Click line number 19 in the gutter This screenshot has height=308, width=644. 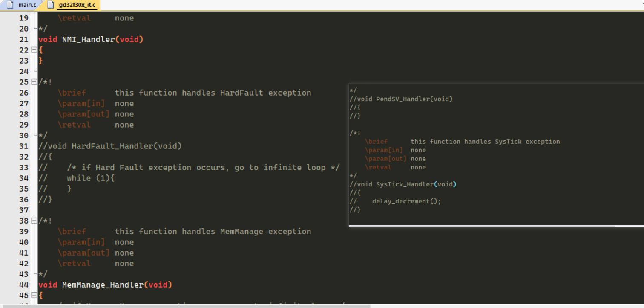tap(24, 18)
